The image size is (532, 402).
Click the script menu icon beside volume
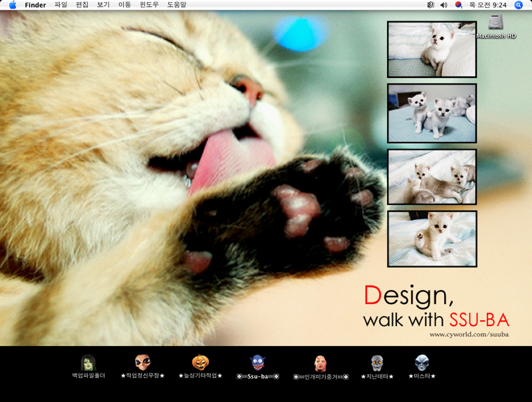click(x=430, y=5)
